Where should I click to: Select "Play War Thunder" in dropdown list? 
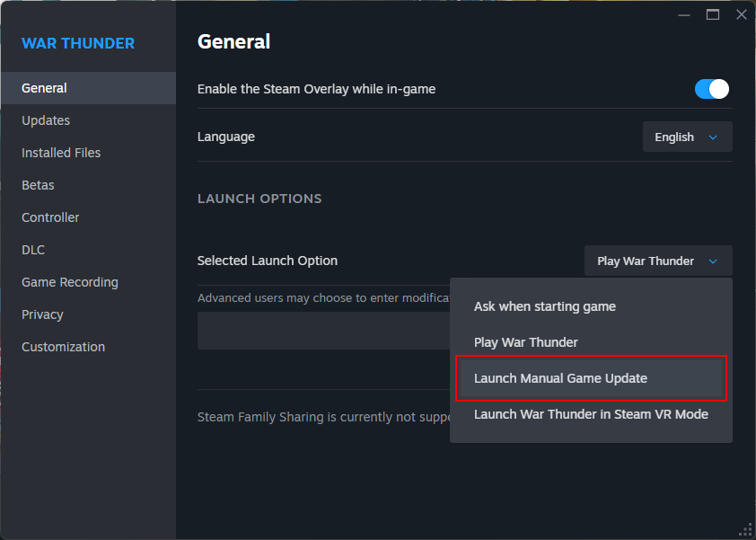(x=526, y=342)
